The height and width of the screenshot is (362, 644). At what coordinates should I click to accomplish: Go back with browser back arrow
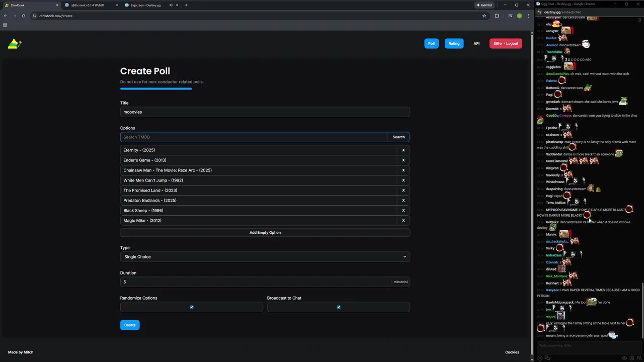6,16
